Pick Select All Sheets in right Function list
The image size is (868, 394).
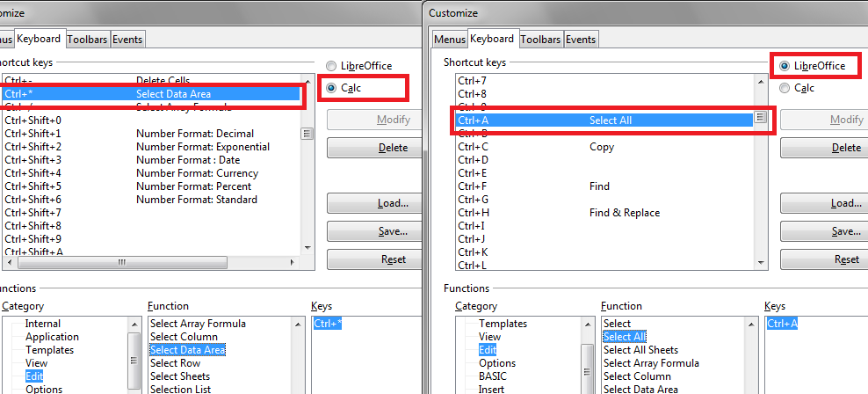click(640, 350)
